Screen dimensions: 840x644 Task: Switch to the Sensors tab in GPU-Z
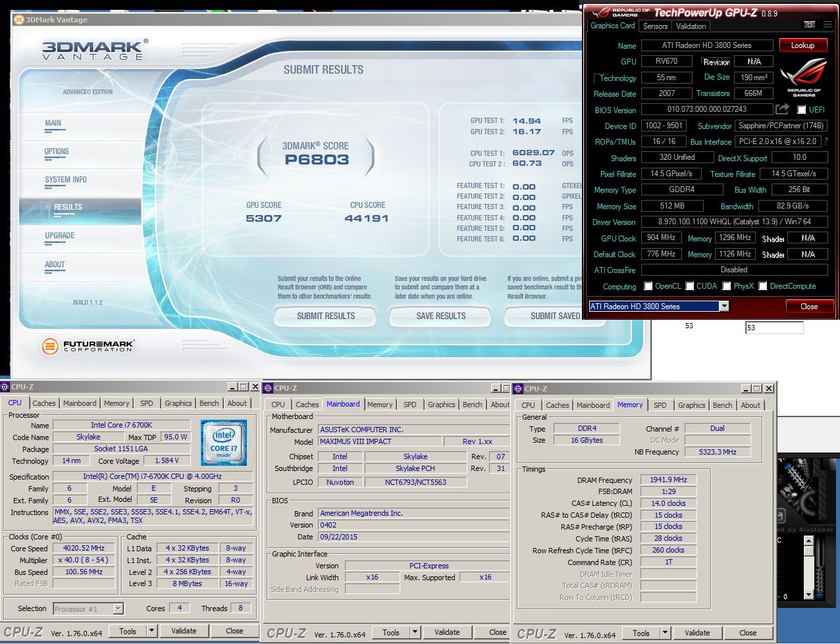point(655,26)
